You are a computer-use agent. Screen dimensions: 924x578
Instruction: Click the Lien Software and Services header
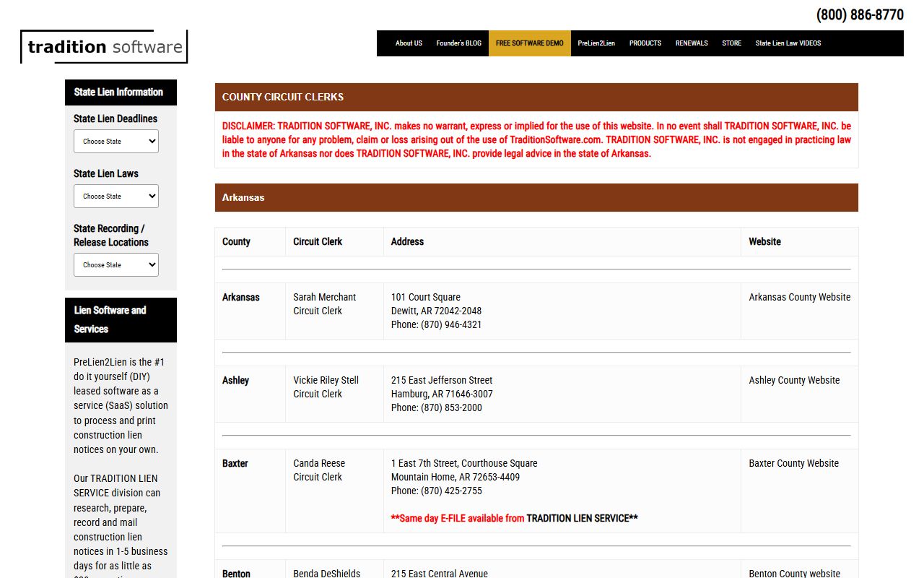110,319
